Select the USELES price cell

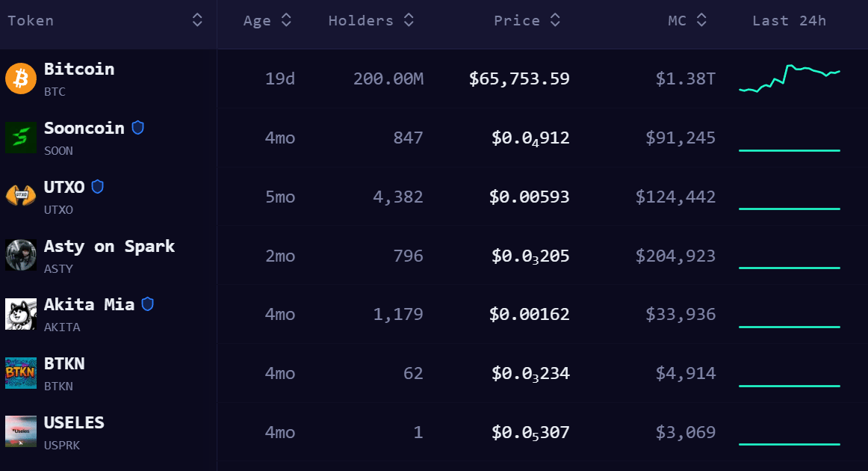(x=530, y=432)
